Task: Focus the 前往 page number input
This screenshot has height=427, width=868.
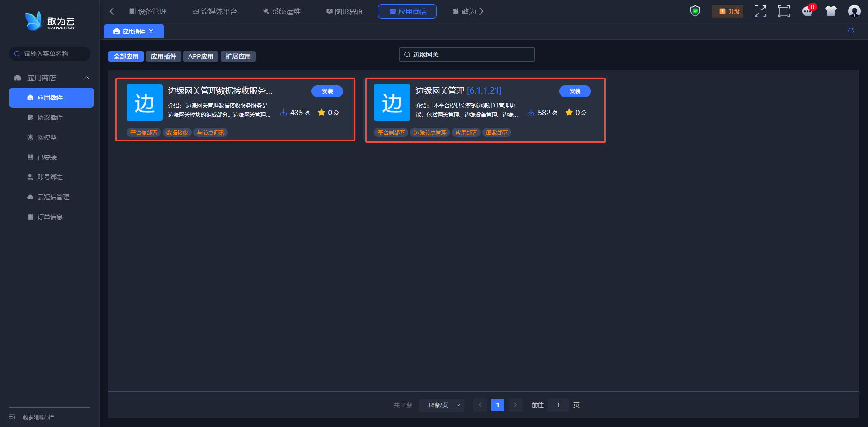Action: pyautogui.click(x=558, y=405)
